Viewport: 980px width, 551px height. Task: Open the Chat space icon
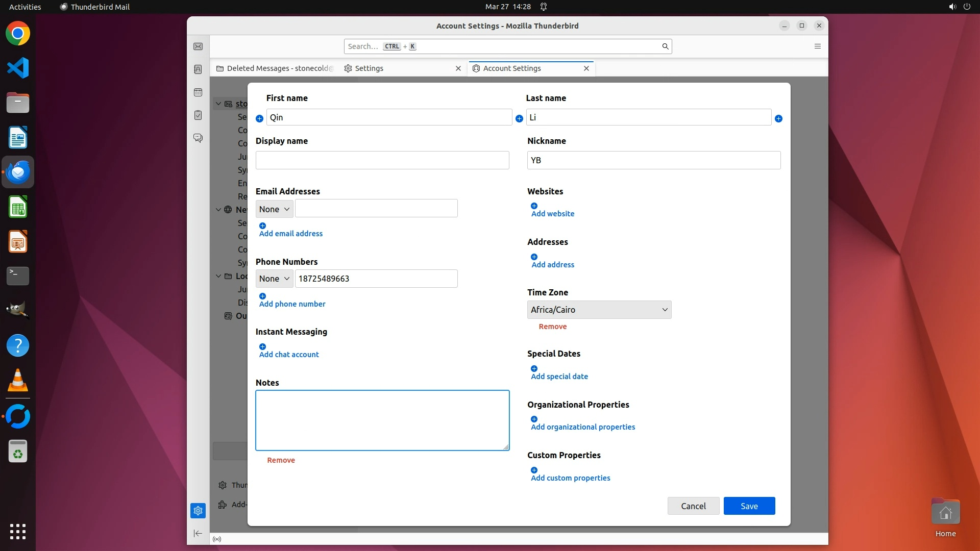tap(198, 138)
